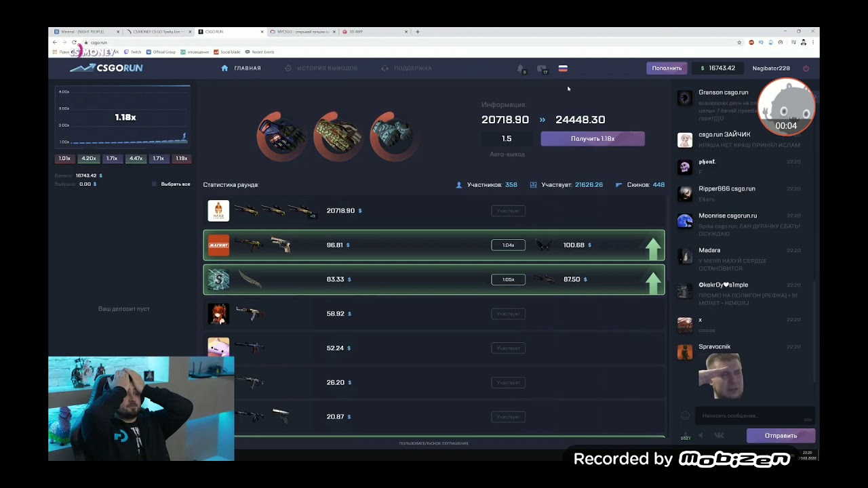Open Moonrise csgorun.ru chat avatar
Viewport: 868px width, 488px height.
[x=685, y=222]
